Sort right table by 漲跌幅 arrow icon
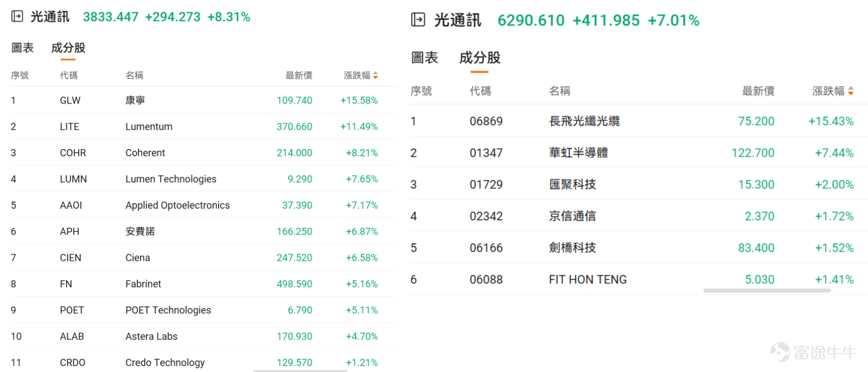Image resolution: width=868 pixels, height=372 pixels. (851, 91)
